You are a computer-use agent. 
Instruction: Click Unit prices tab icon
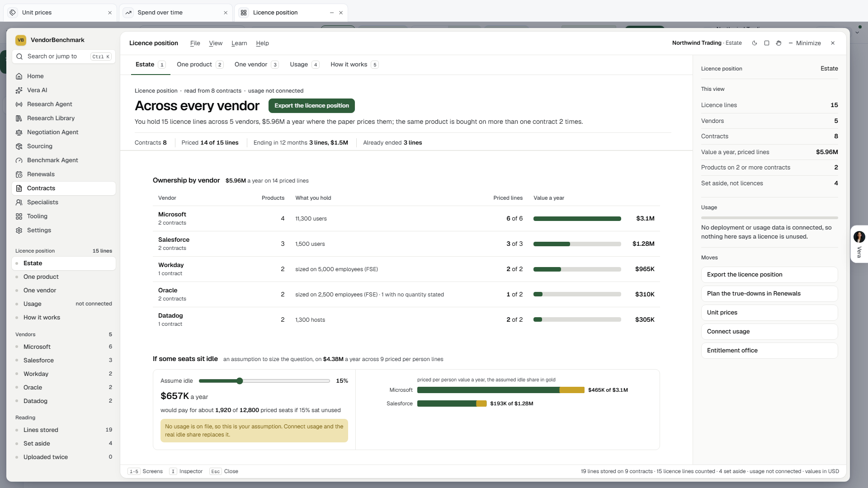pyautogui.click(x=13, y=13)
